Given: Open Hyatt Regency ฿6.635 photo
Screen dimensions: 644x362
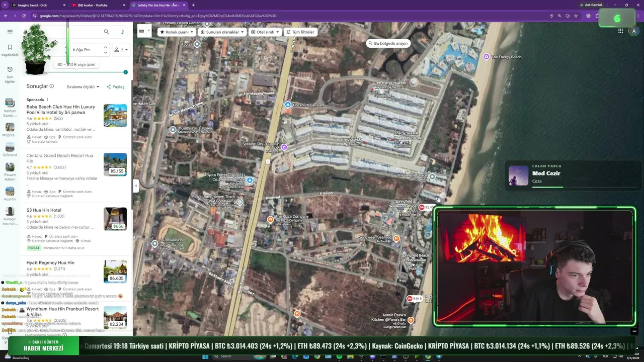Looking at the screenshot, I should click(x=115, y=271).
